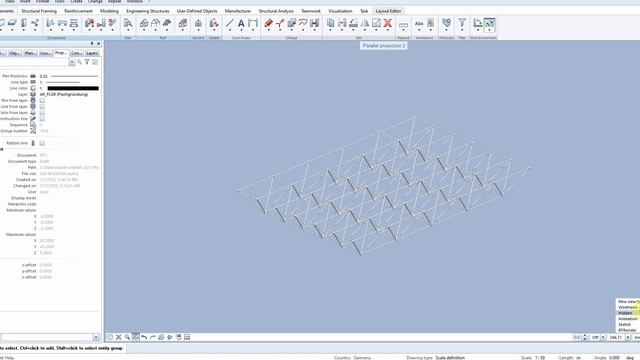The width and height of the screenshot is (640, 360).
Task: Choose Hidden view type in the list
Action: (627, 313)
